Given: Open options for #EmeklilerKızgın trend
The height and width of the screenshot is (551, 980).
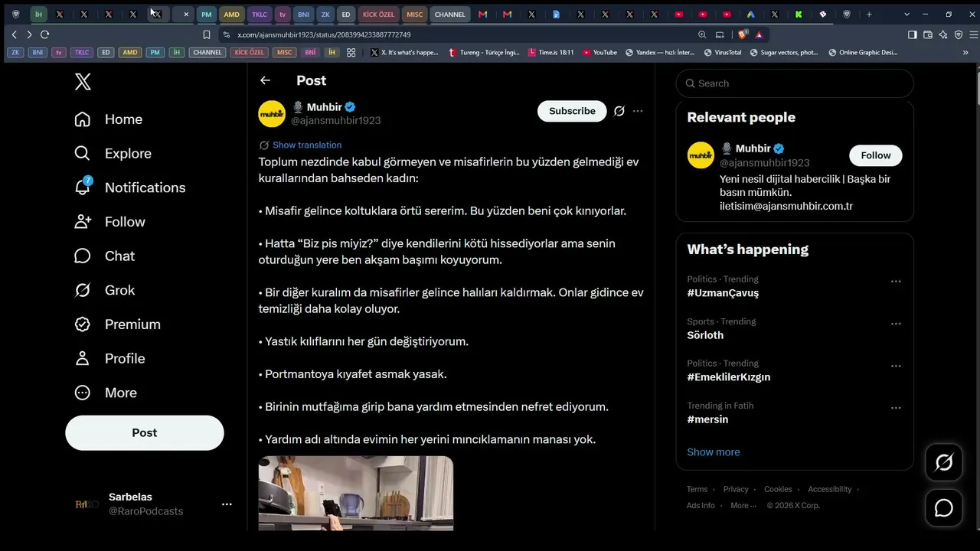Looking at the screenshot, I should coord(896,366).
